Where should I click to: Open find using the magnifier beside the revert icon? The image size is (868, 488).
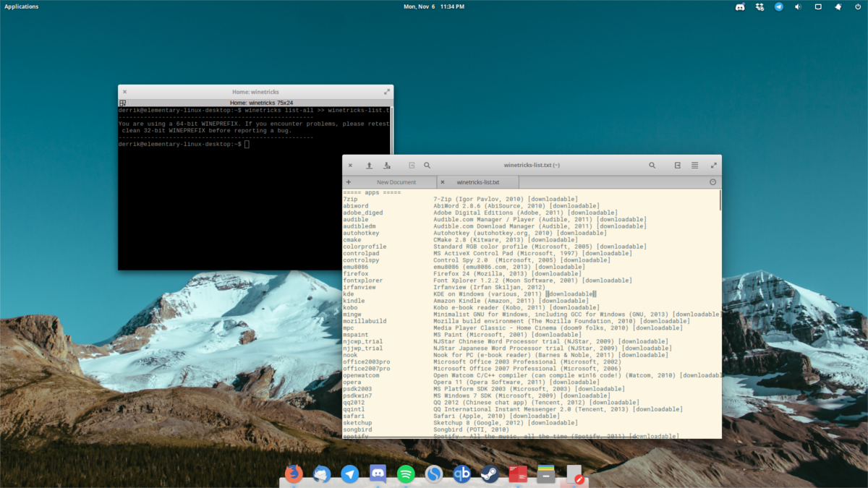(427, 166)
